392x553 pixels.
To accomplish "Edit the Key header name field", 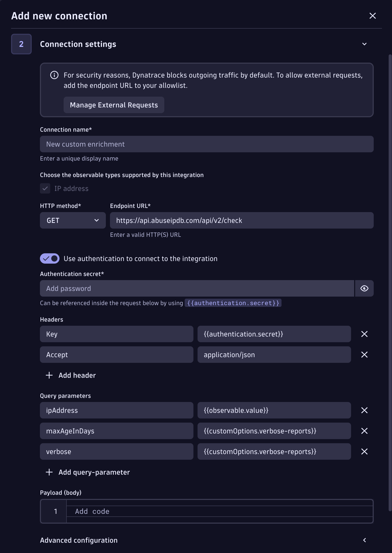I will pyautogui.click(x=117, y=334).
